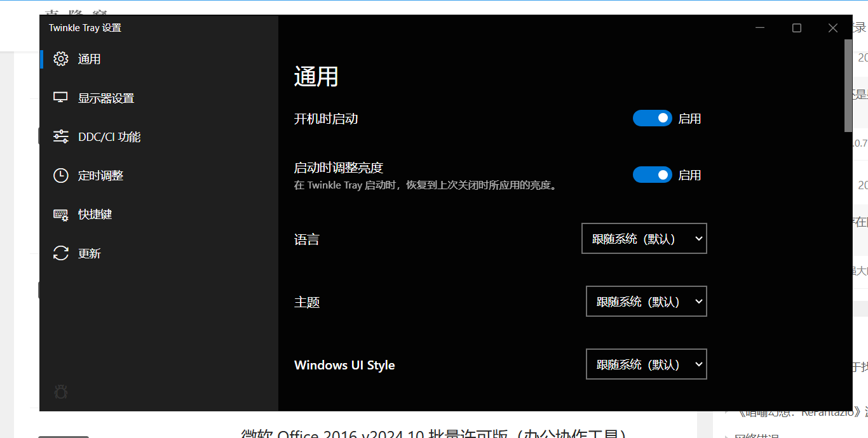
Task: Go to 定时调整 settings
Action: (x=159, y=176)
